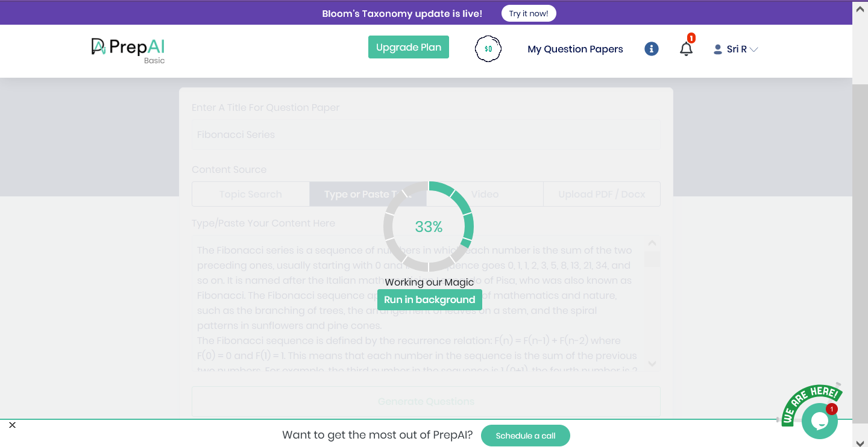The width and height of the screenshot is (868, 447).
Task: Click the user profile avatar icon
Action: [x=717, y=49]
